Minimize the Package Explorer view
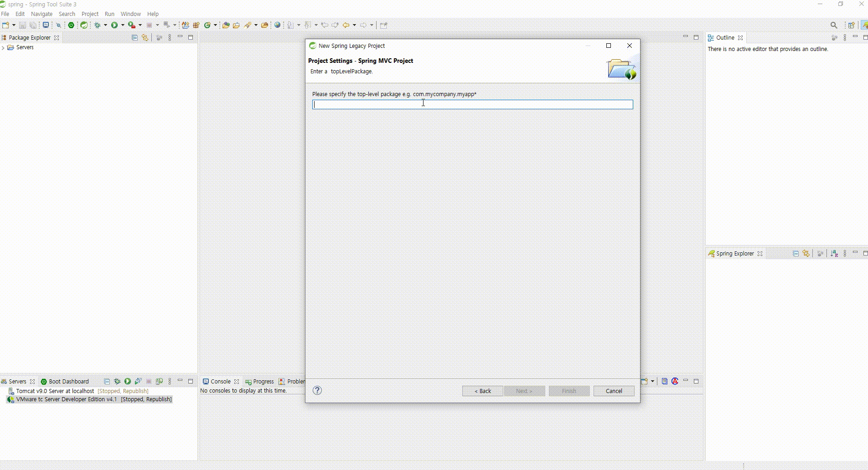This screenshot has width=868, height=470. pos(180,37)
